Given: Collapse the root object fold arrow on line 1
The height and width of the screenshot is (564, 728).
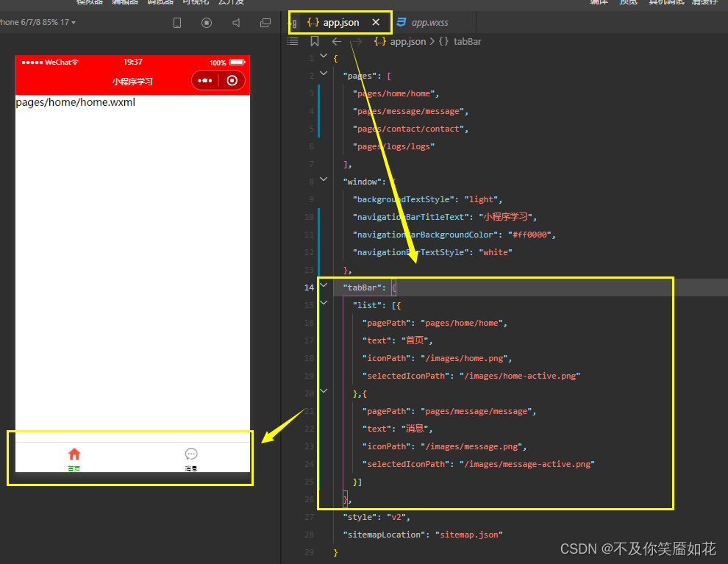Looking at the screenshot, I should pyautogui.click(x=324, y=56).
